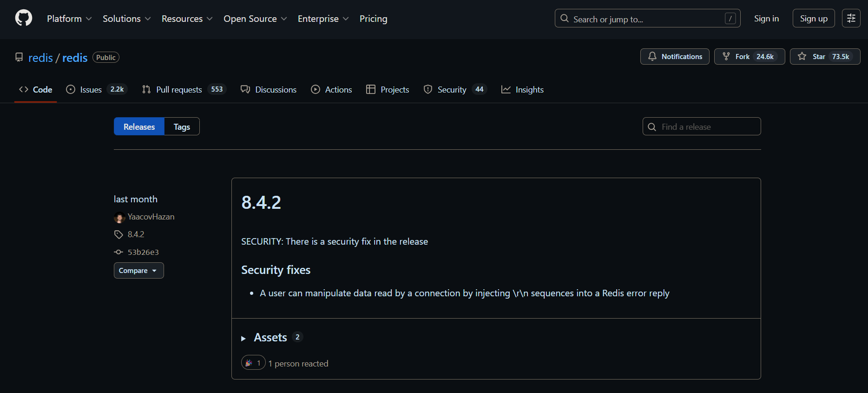
Task: Click the commit icon beside 53b26e3
Action: (x=118, y=252)
